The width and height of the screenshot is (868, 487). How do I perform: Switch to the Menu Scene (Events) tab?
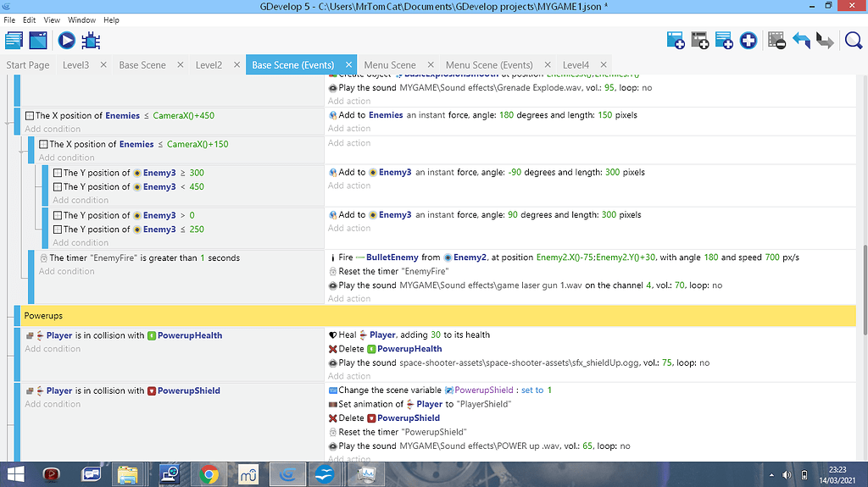point(487,65)
